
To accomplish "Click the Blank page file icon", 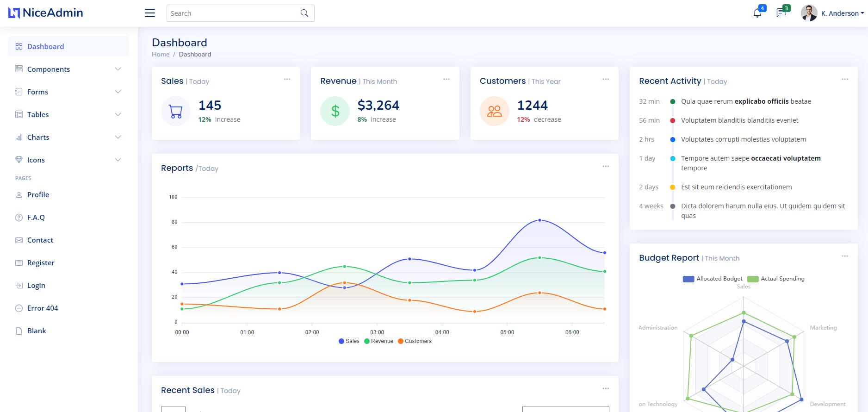I will (x=19, y=331).
